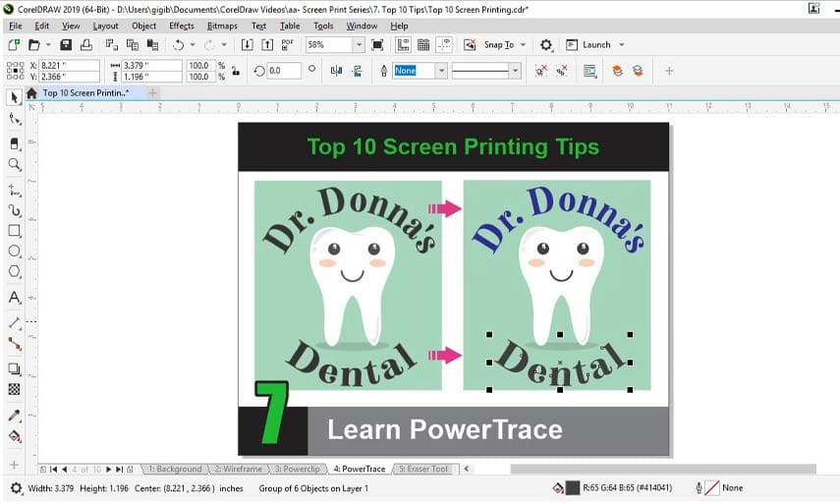
Task: Click the Paste icon in toolbar
Action: [x=152, y=45]
